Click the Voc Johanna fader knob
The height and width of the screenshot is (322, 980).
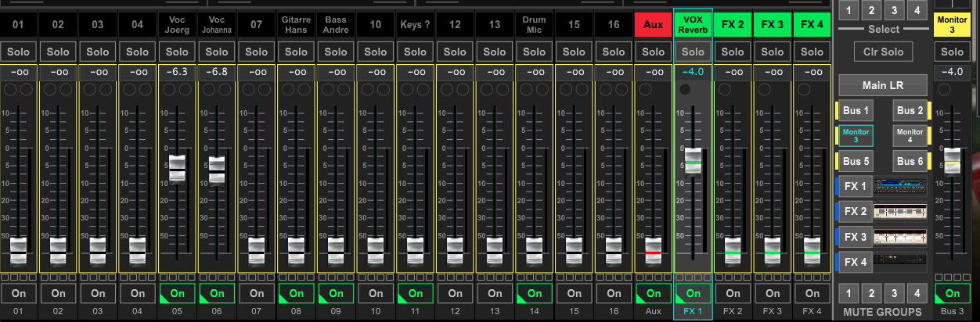217,170
